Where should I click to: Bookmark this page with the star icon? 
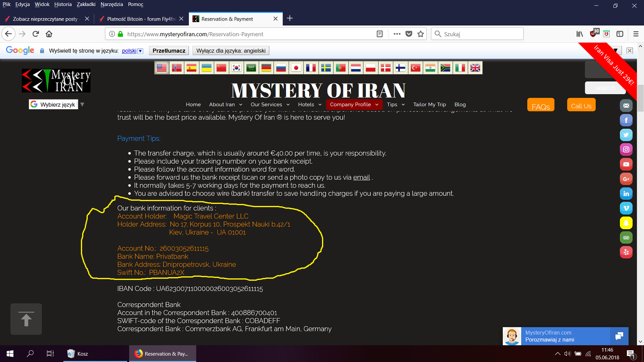tap(421, 34)
